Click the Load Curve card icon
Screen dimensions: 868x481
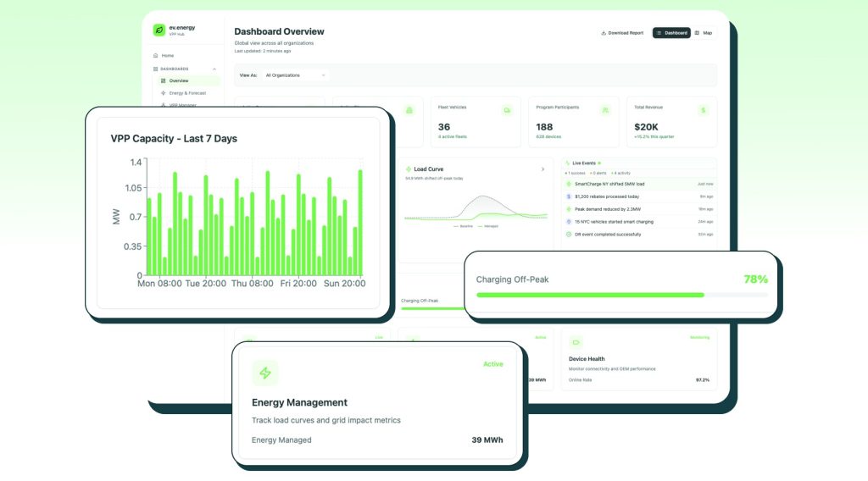(x=409, y=169)
